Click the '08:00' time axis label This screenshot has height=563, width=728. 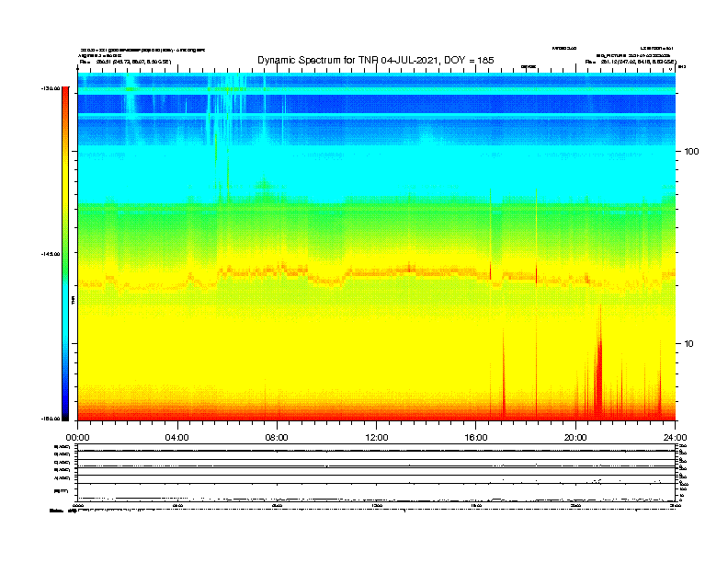pyautogui.click(x=277, y=438)
